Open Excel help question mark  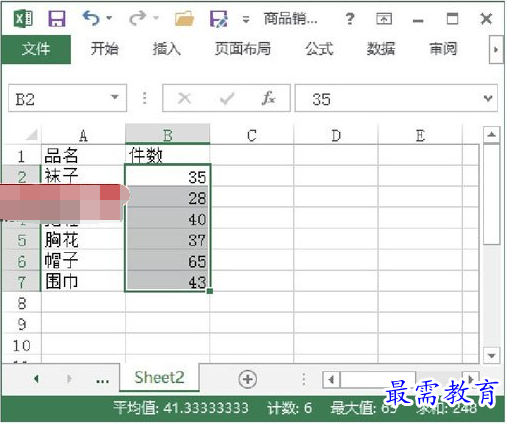coord(350,19)
